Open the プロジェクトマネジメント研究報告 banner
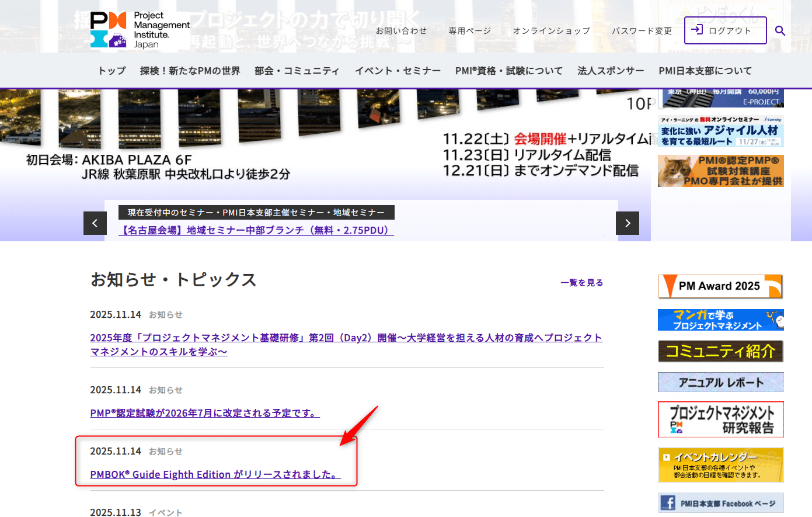Viewport: 812px width, 517px height. coord(720,419)
